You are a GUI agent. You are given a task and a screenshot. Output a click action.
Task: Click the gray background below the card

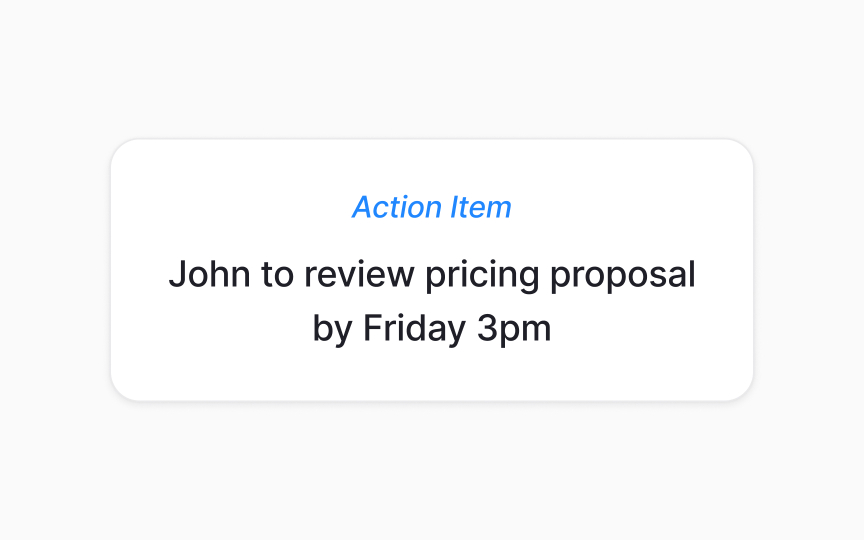[x=432, y=471]
